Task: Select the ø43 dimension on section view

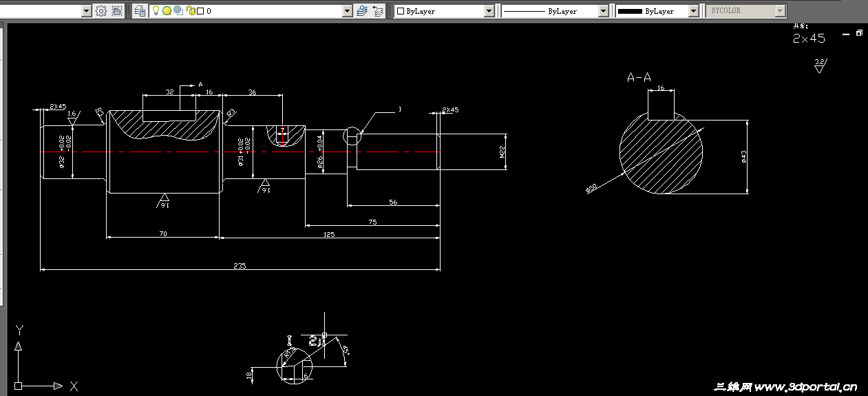Action: (x=744, y=157)
